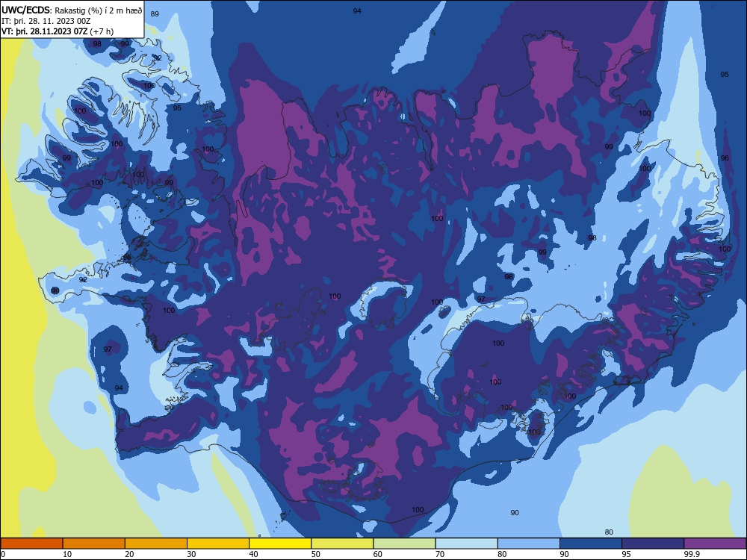Click the legend tick label '40'

[x=254, y=554]
